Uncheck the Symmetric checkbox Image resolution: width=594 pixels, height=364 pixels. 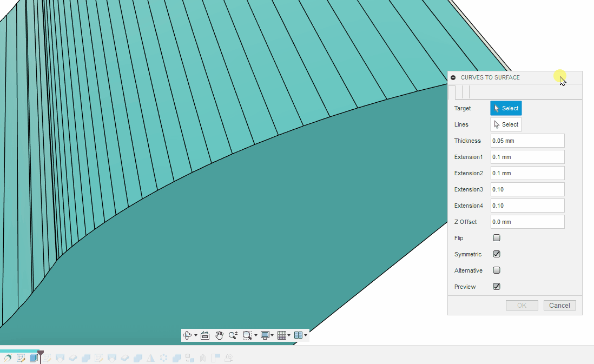[497, 254]
